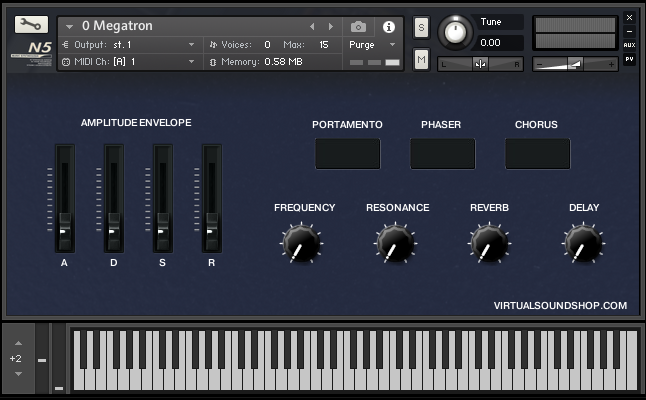646x400 pixels.
Task: Open the Output st.1 dropdown
Action: click(x=130, y=45)
